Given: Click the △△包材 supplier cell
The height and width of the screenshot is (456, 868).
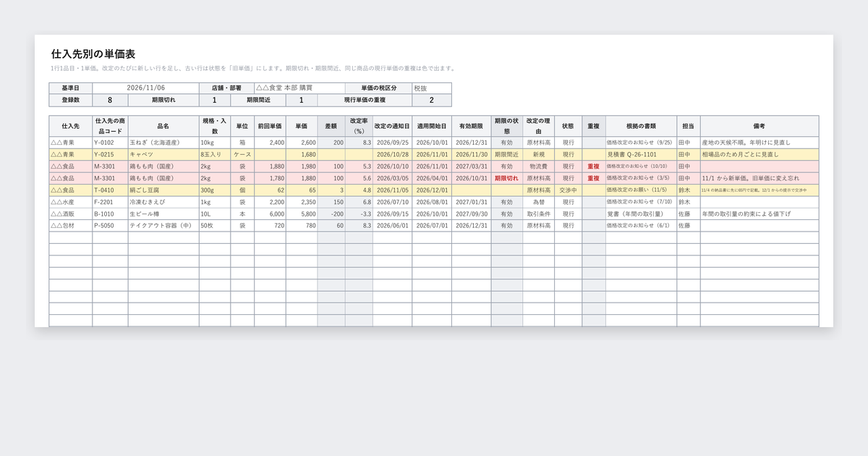Looking at the screenshot, I should pyautogui.click(x=71, y=226).
